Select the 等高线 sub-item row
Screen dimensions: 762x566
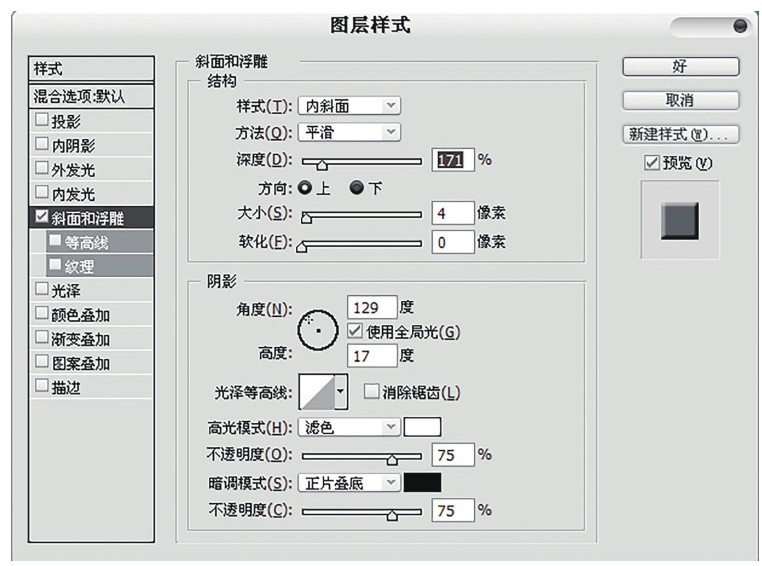(x=100, y=241)
